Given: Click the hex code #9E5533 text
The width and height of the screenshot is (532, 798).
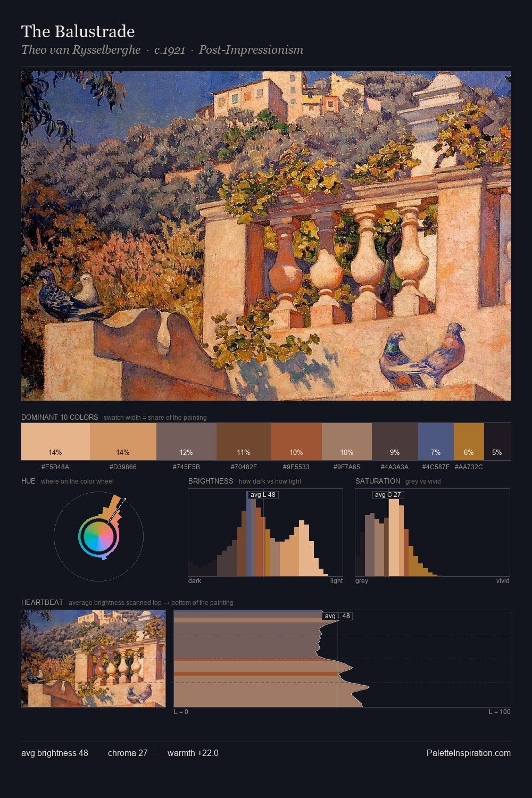Looking at the screenshot, I should 296,467.
